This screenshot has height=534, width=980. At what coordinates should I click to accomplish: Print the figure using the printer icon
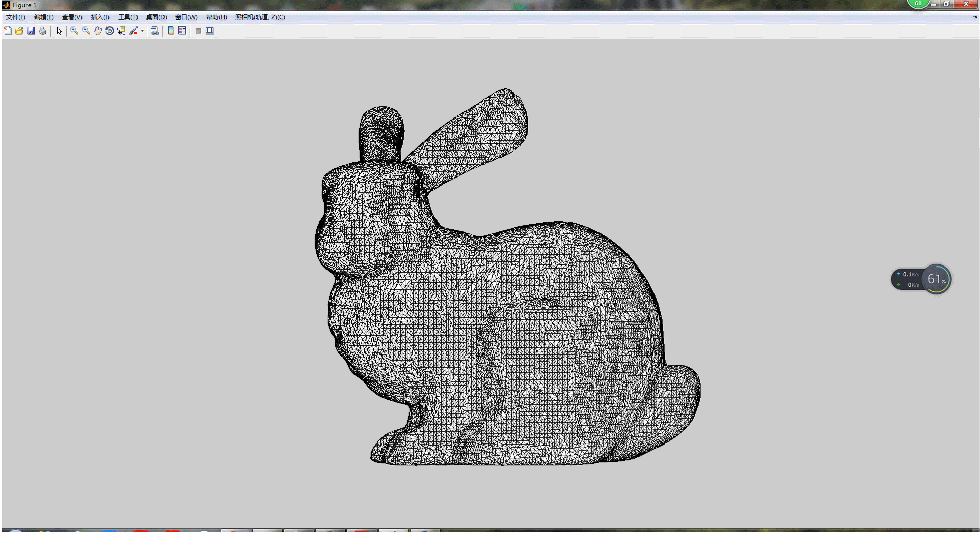pos(42,31)
